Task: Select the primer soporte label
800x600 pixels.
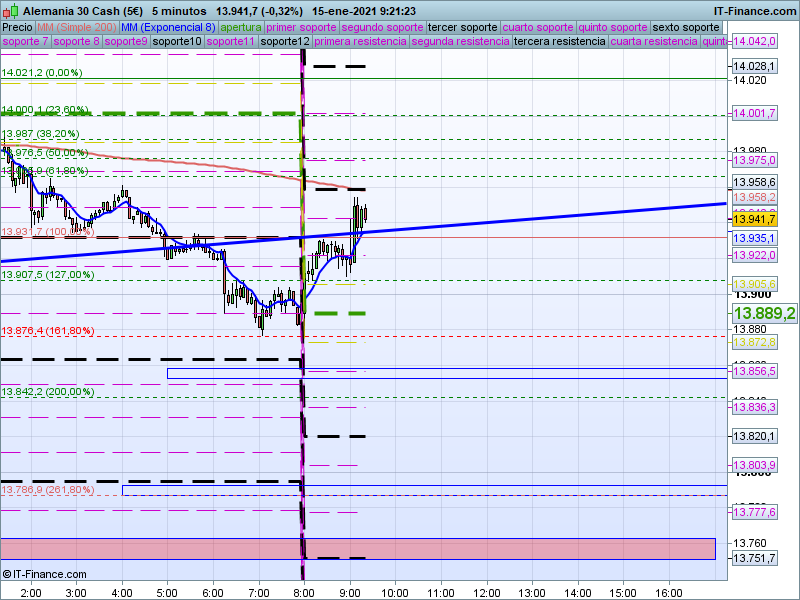Action: coord(303,27)
